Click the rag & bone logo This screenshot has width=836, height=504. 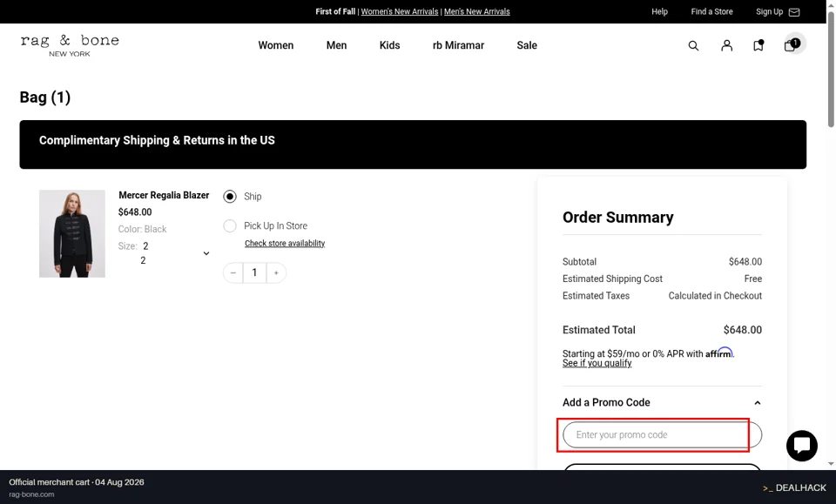(x=70, y=46)
